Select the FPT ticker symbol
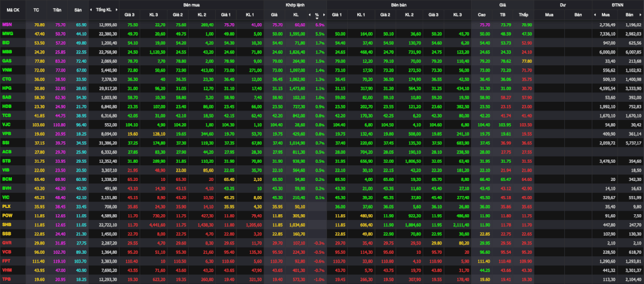Image resolution: width=644 pixels, height=284 pixels. click(x=6, y=261)
